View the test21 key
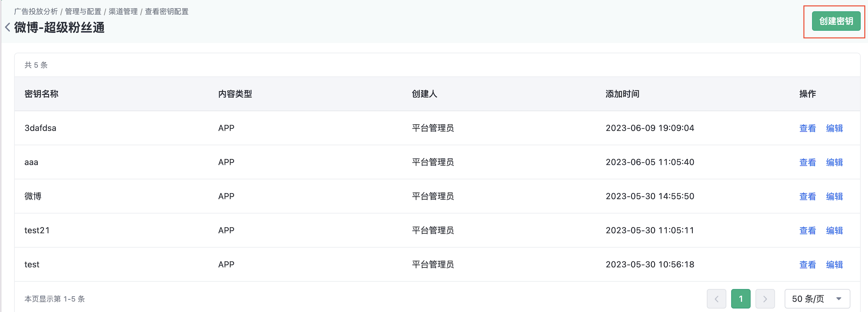 click(807, 230)
